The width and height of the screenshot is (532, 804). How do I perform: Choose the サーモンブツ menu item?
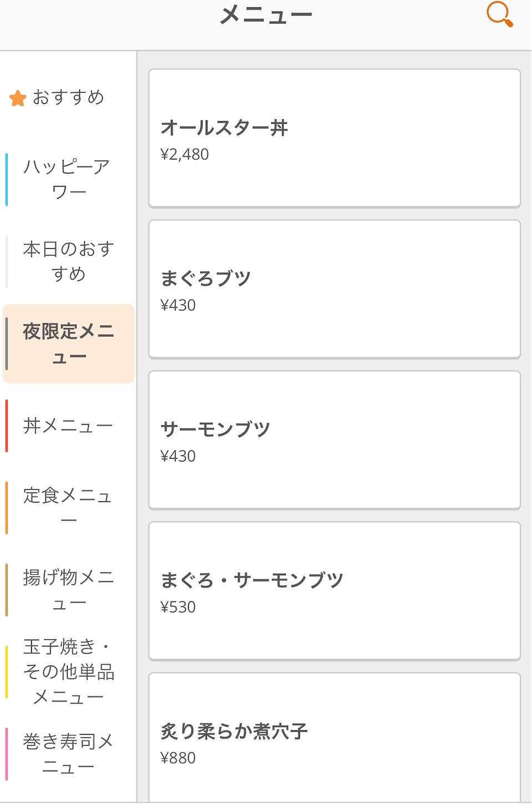click(x=335, y=440)
